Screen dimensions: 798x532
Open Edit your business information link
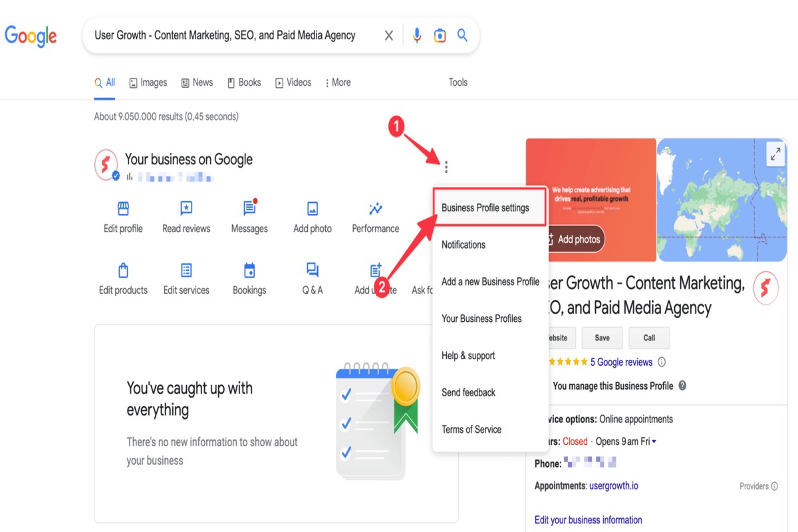(x=589, y=520)
